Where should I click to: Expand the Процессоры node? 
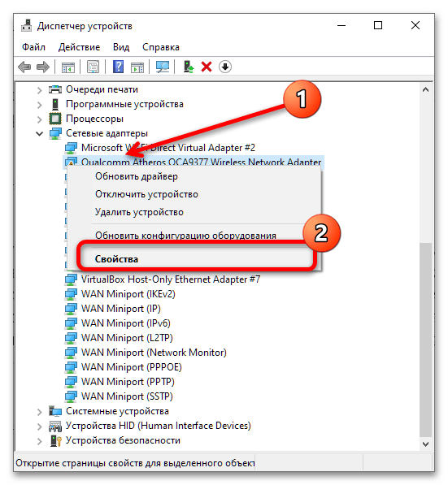39,119
